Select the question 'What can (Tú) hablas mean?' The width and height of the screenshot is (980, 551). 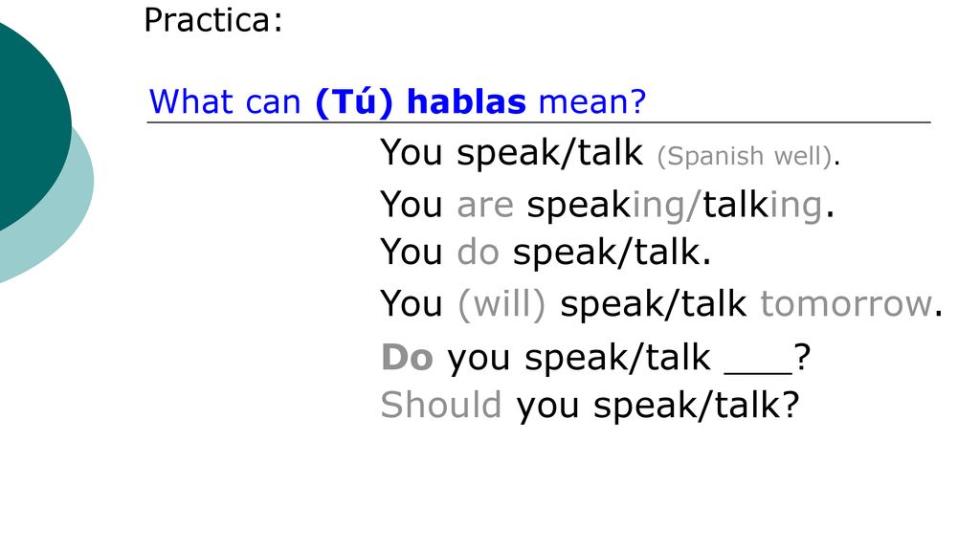[x=397, y=101]
